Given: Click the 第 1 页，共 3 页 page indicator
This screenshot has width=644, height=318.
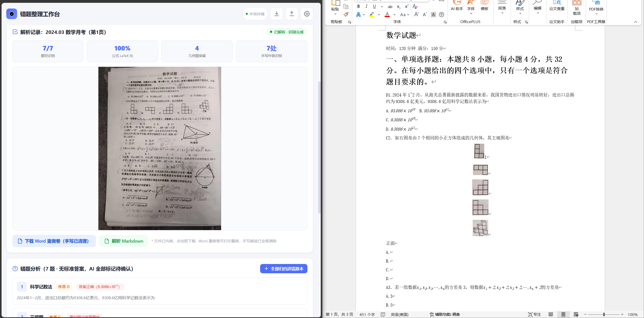Looking at the screenshot, I should tap(339, 314).
